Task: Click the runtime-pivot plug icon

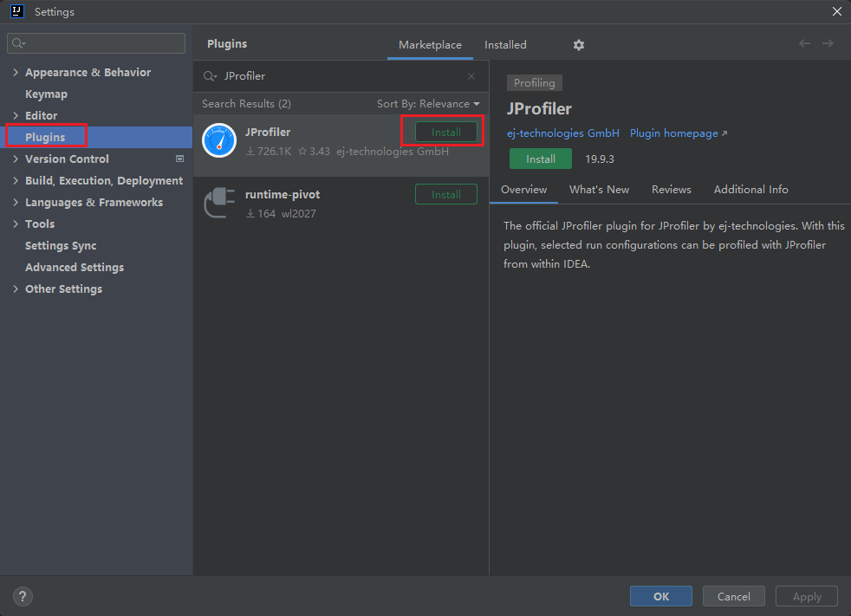Action: (219, 203)
